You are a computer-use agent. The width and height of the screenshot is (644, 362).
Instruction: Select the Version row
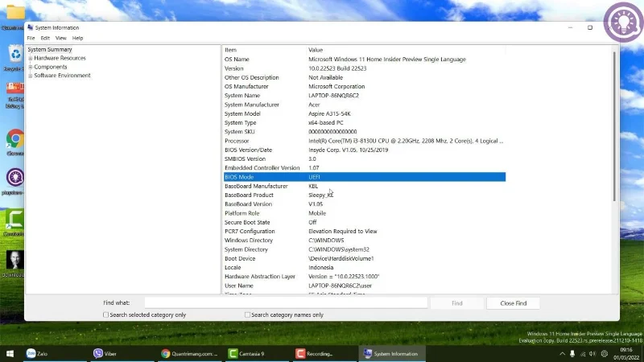point(365,68)
